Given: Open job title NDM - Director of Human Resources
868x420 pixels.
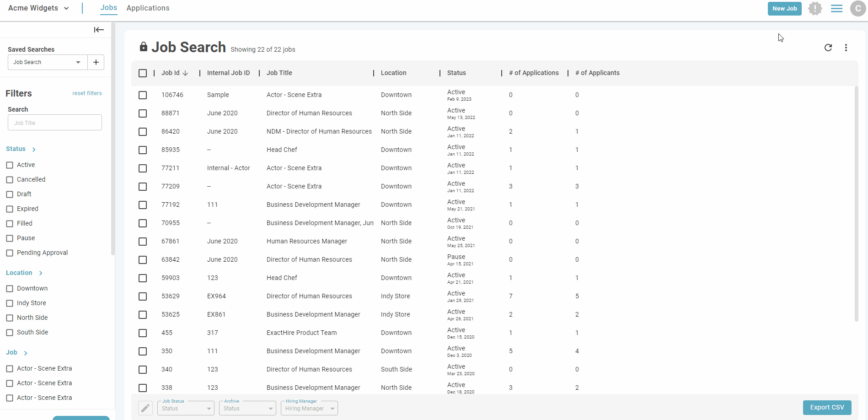Looking at the screenshot, I should click(319, 131).
